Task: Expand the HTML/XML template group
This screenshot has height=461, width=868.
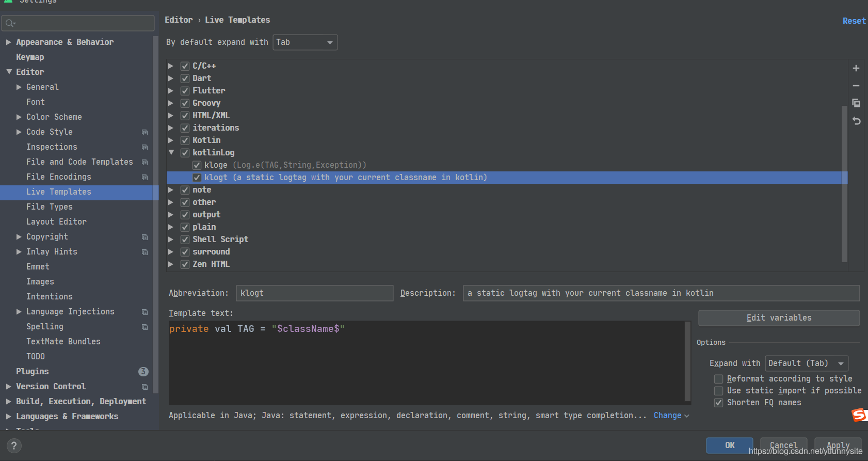Action: (171, 116)
